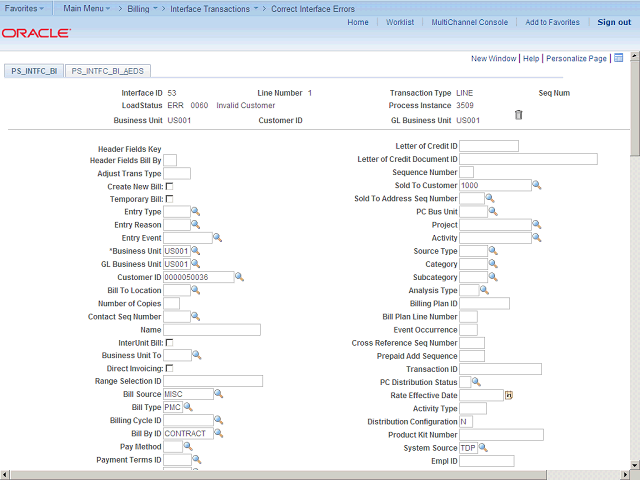This screenshot has width=640, height=480.
Task: Open lookup for Project field
Action: [537, 224]
